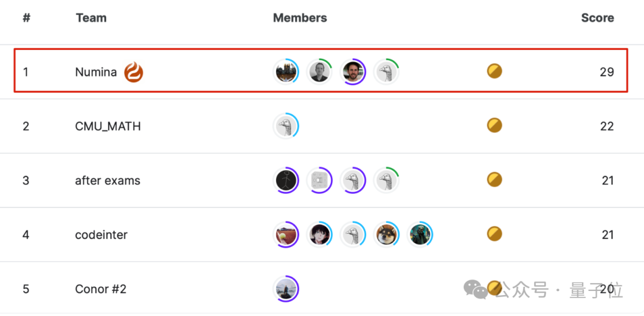Image resolution: width=644 pixels, height=316 pixels.
Task: Click the gold medal icon in CMU_MATH row
Action: [494, 125]
